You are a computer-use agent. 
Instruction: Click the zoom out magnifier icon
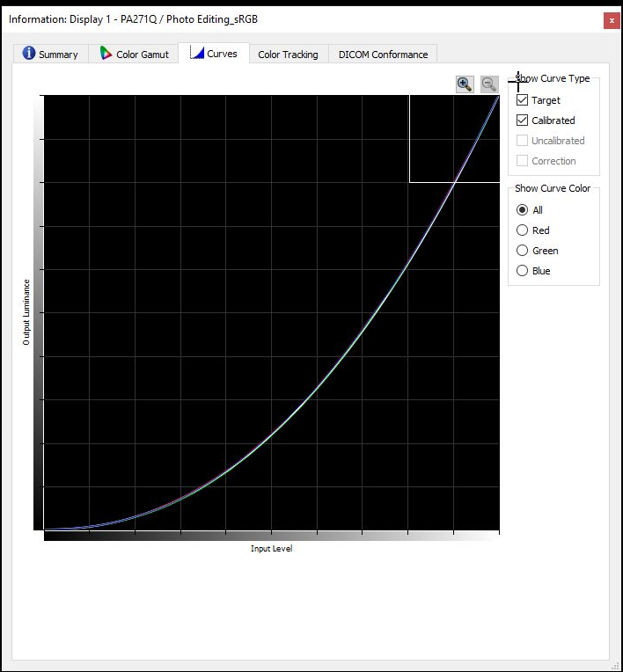(x=489, y=84)
